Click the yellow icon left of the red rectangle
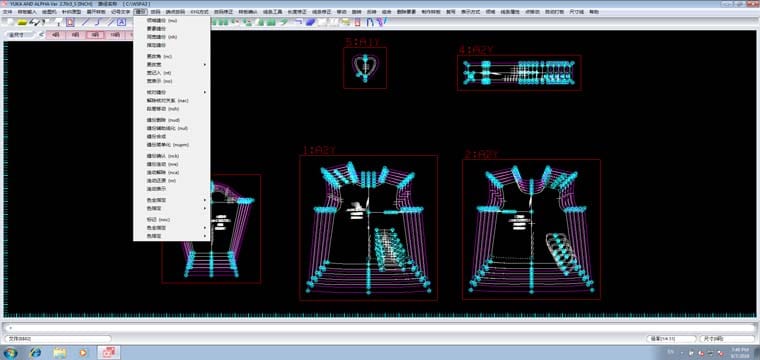 pos(346,22)
